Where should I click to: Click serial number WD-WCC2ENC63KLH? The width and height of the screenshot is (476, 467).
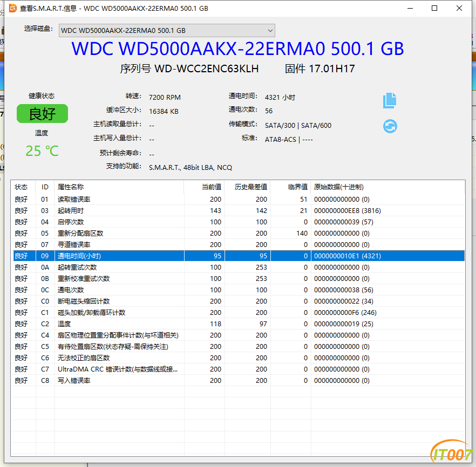(206, 69)
